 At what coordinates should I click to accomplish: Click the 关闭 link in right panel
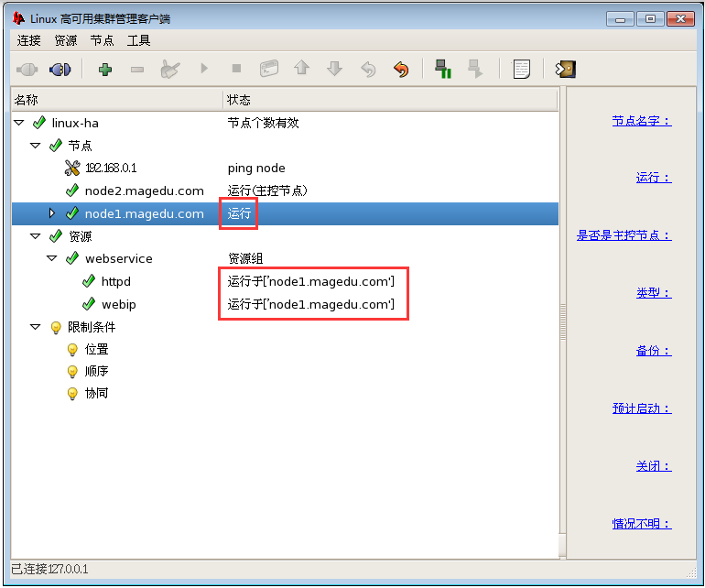coord(654,466)
